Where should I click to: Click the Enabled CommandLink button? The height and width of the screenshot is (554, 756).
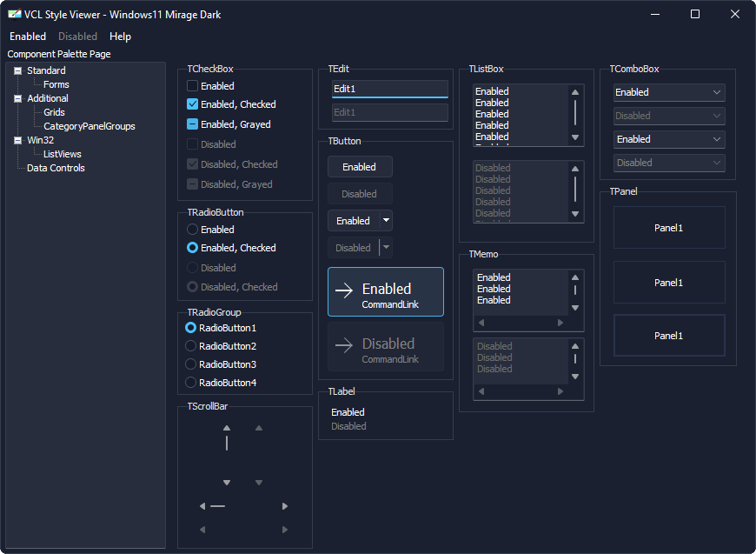click(x=386, y=292)
